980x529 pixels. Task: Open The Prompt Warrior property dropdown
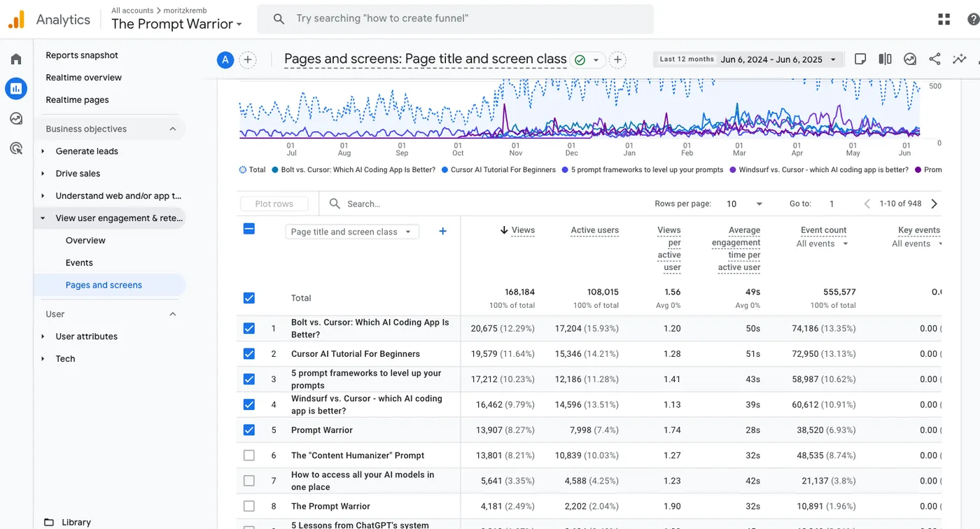click(x=176, y=24)
